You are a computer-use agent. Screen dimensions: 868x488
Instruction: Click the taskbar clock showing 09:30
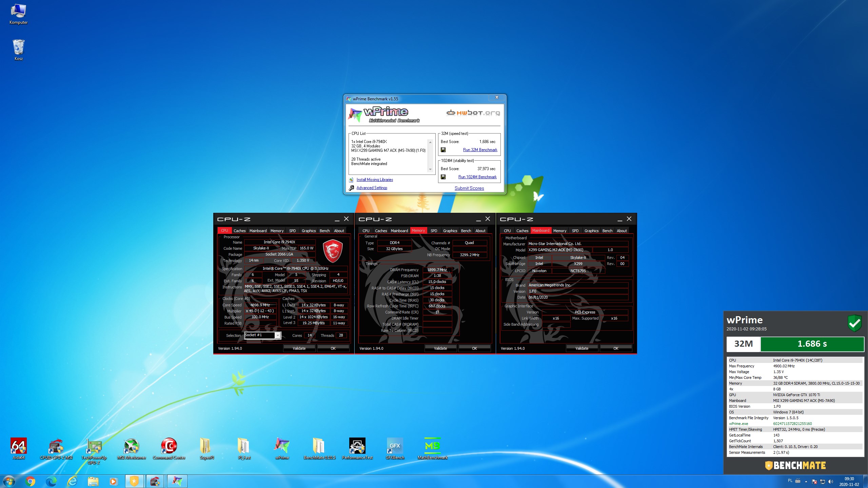[849, 482]
